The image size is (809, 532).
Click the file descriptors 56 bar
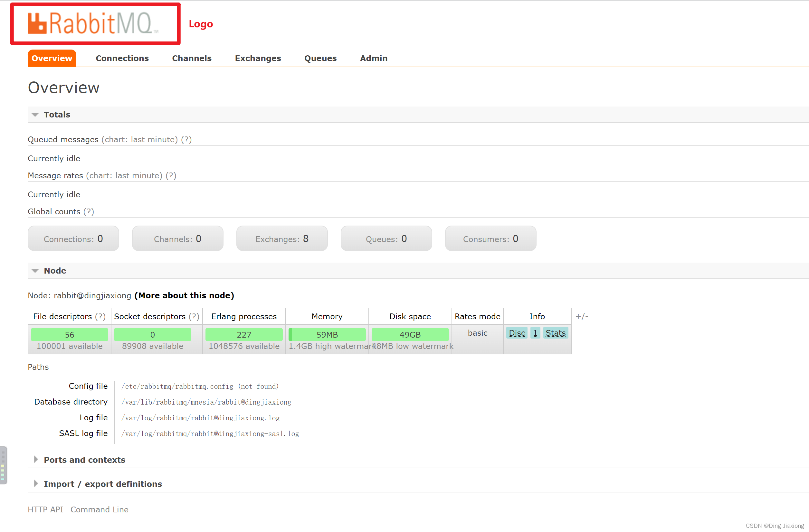[x=70, y=334]
